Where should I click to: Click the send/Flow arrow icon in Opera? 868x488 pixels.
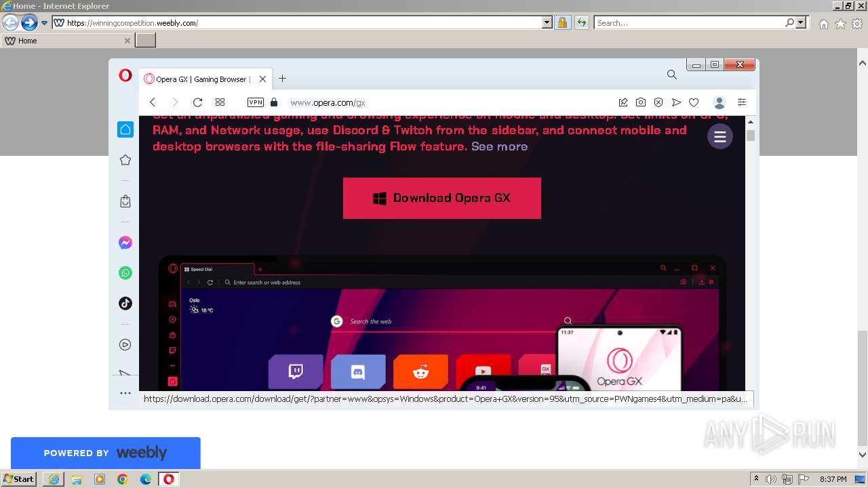click(x=676, y=102)
